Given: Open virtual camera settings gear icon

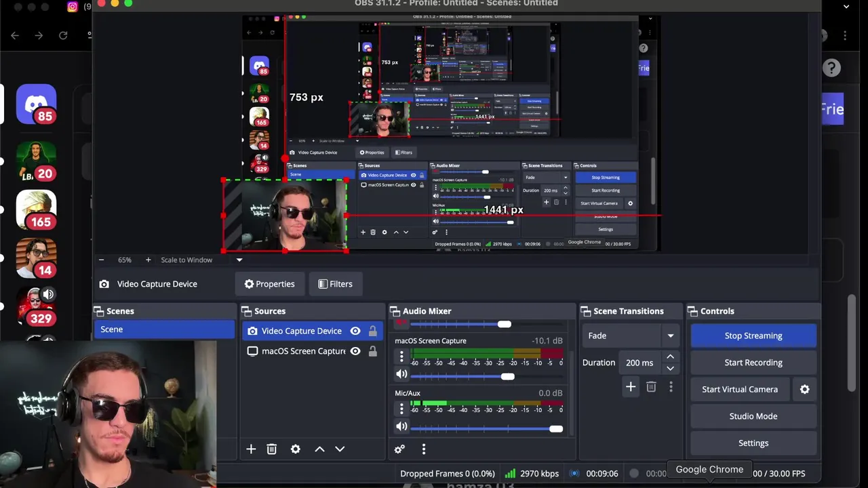Looking at the screenshot, I should click(x=805, y=389).
